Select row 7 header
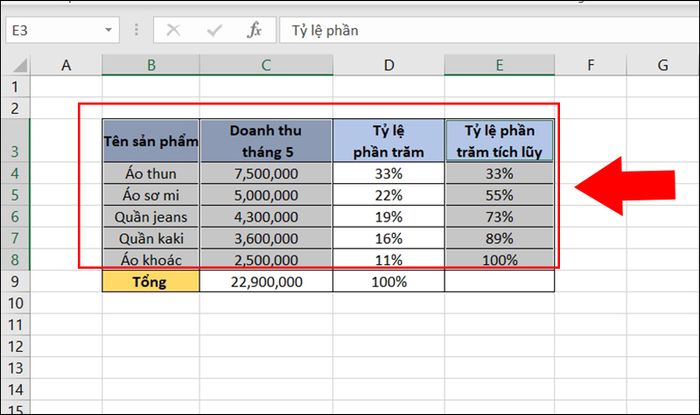The height and width of the screenshot is (415, 700). [x=15, y=238]
